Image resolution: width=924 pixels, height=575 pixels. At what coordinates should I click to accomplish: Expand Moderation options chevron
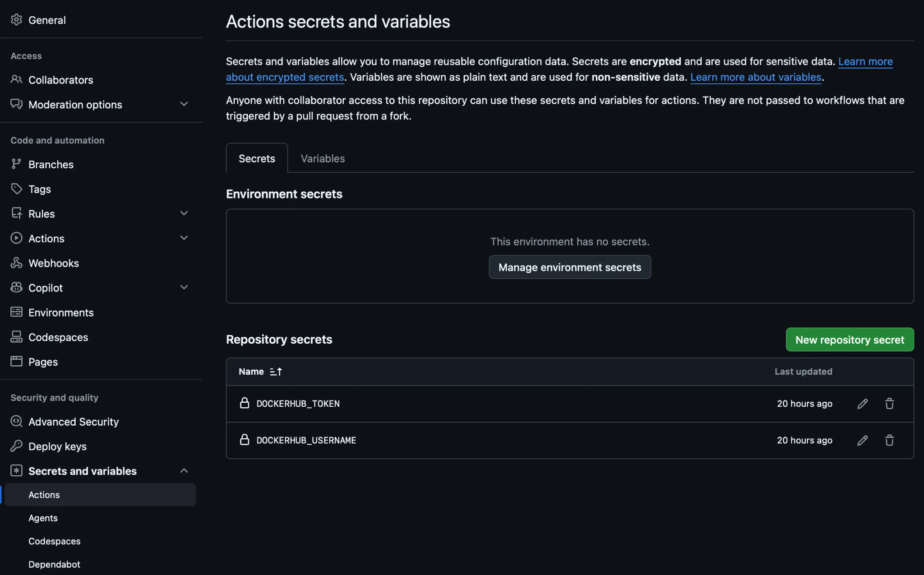click(184, 104)
